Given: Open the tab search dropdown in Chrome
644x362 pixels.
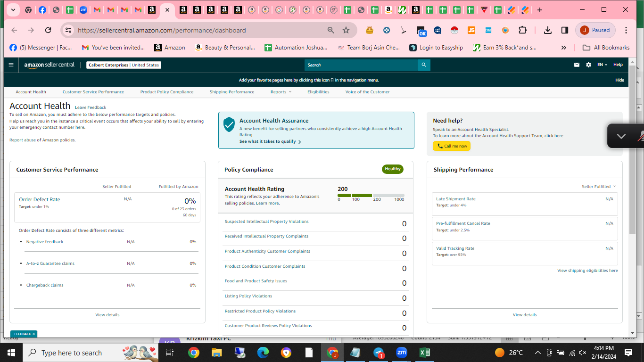Looking at the screenshot, I should coord(13,10).
